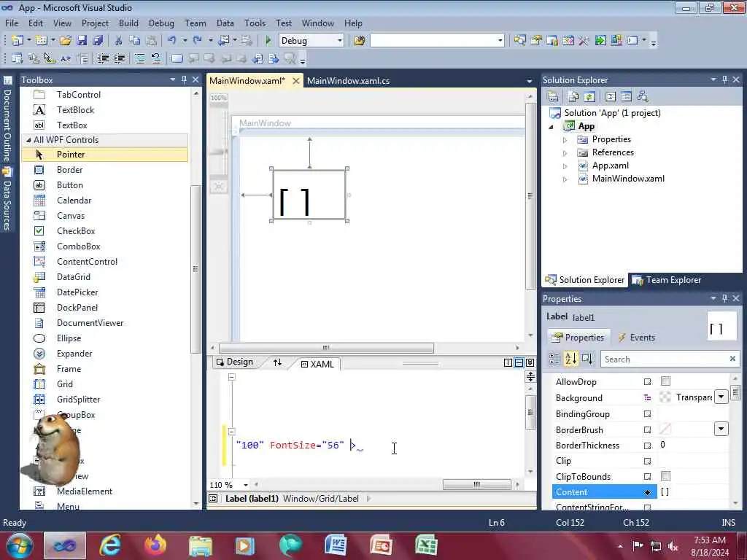747x560 pixels.
Task: Toggle the AllowDrop checkbox
Action: point(665,381)
